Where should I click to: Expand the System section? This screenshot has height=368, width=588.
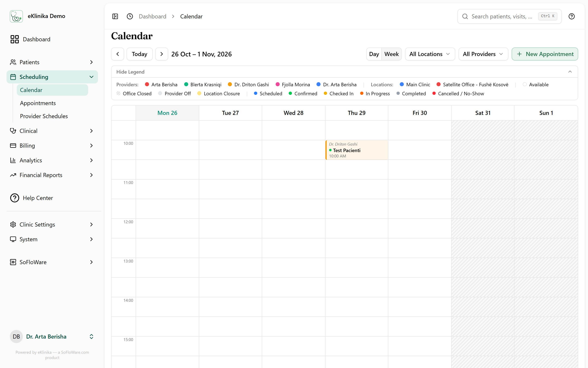pos(52,239)
